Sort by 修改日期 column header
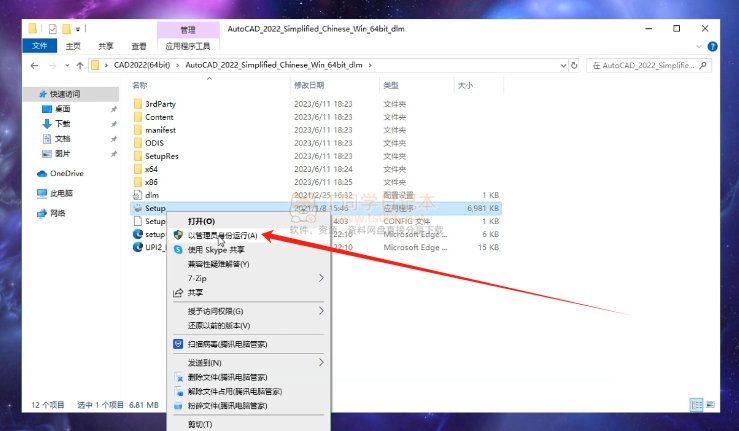The height and width of the screenshot is (431, 739). [309, 85]
